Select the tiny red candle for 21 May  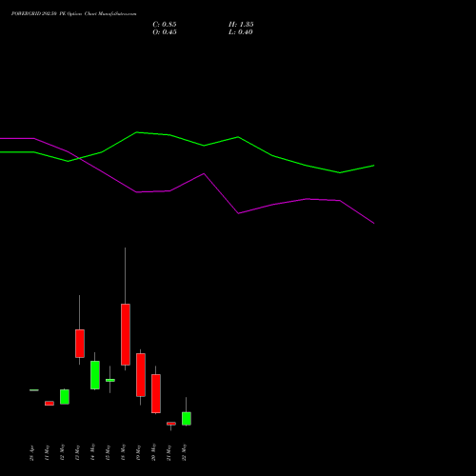(x=171, y=424)
